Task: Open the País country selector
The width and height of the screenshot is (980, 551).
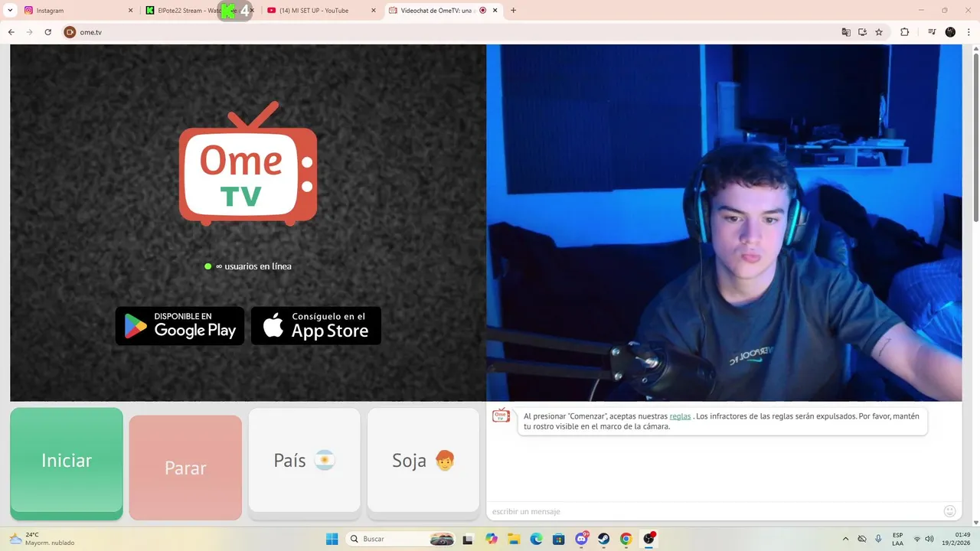Action: (304, 460)
